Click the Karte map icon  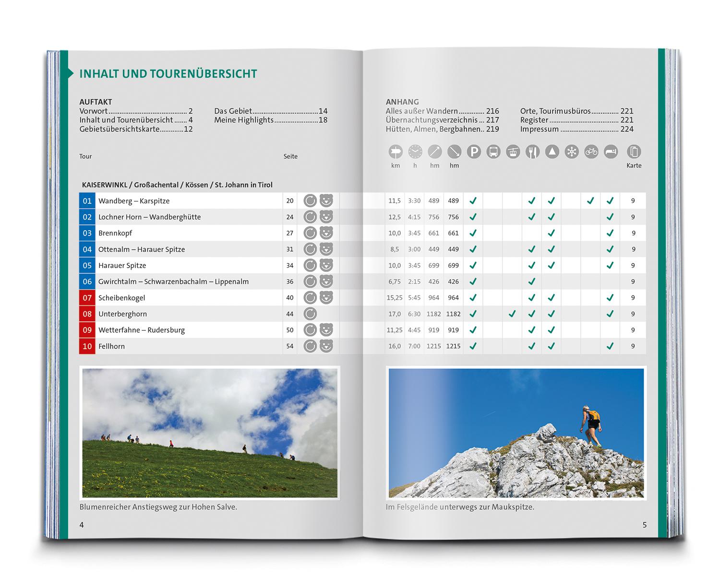pyautogui.click(x=634, y=152)
